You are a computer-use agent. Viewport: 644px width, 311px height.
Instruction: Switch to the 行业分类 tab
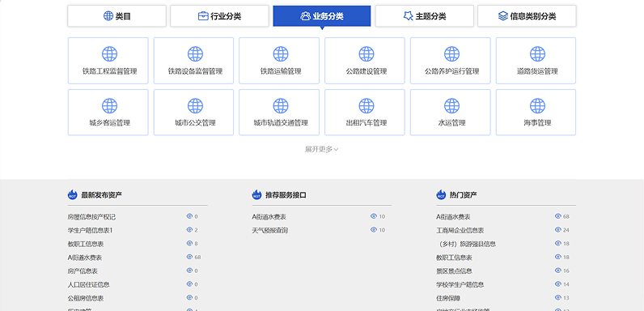219,16
